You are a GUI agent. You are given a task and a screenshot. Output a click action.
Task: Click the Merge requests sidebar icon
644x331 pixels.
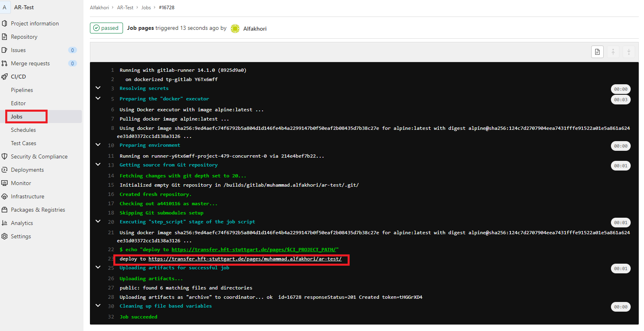point(4,63)
